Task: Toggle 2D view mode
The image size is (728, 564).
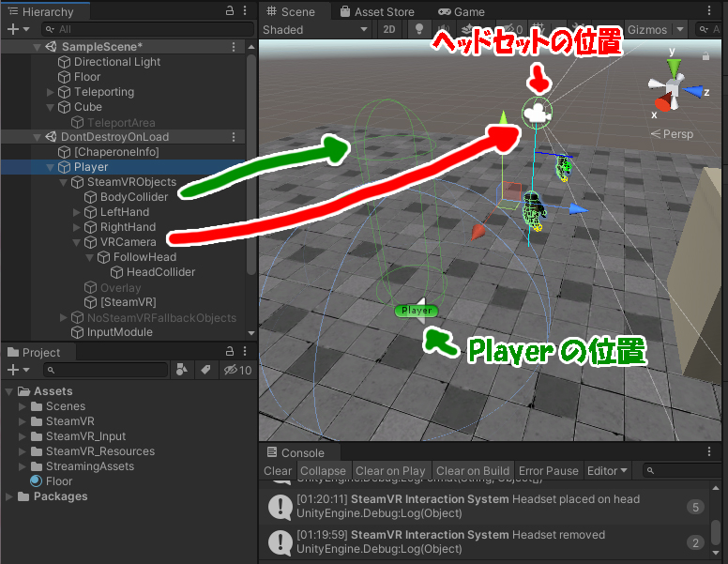Action: (x=389, y=30)
